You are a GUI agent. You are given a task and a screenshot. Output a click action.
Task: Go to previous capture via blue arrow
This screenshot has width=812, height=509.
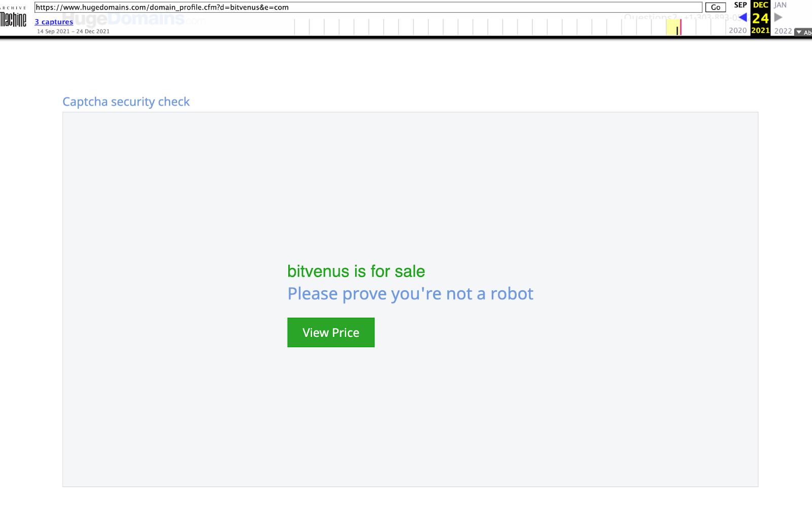tap(742, 18)
